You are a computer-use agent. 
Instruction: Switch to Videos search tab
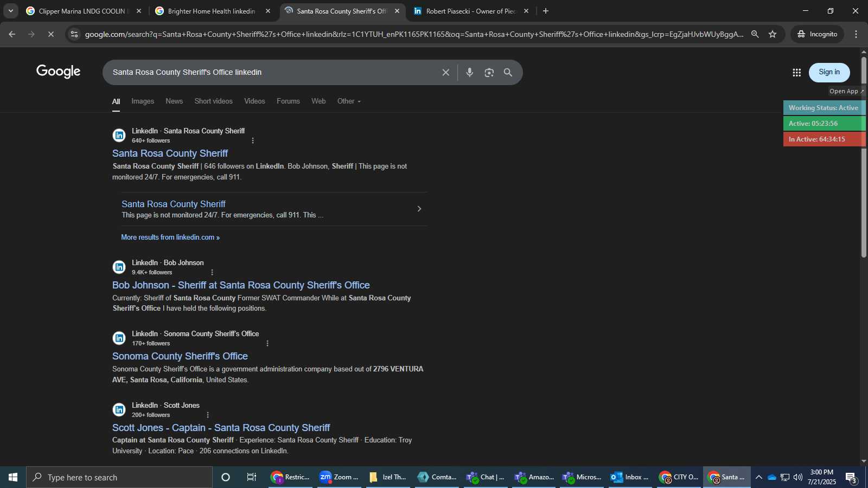254,101
